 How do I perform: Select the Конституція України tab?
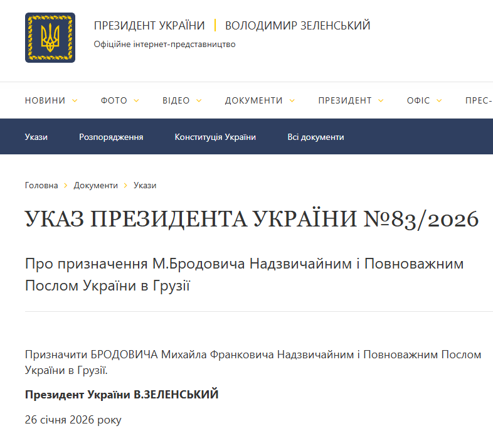point(215,137)
